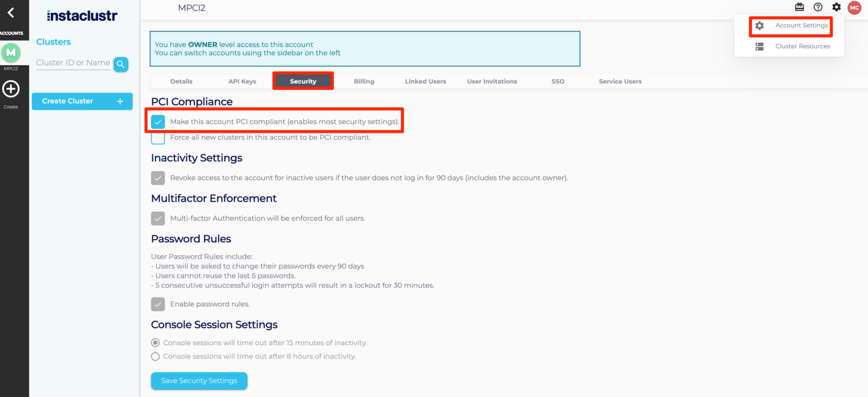Click Save Security Settings
The image size is (868, 397).
coord(199,380)
